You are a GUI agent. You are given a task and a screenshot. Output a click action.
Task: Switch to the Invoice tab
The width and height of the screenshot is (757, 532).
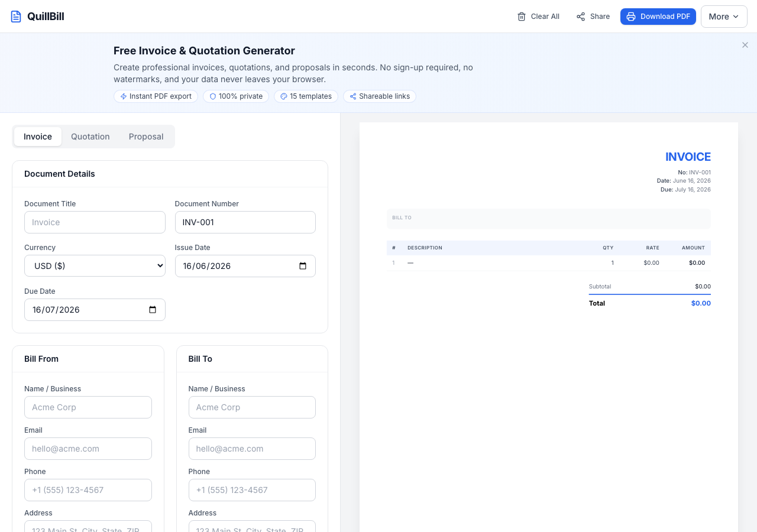pos(38,137)
